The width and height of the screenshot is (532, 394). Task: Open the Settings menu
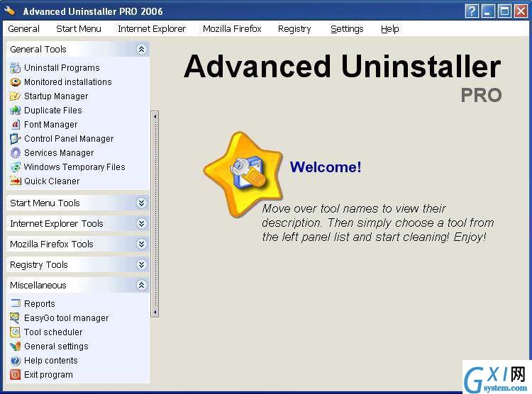click(347, 29)
